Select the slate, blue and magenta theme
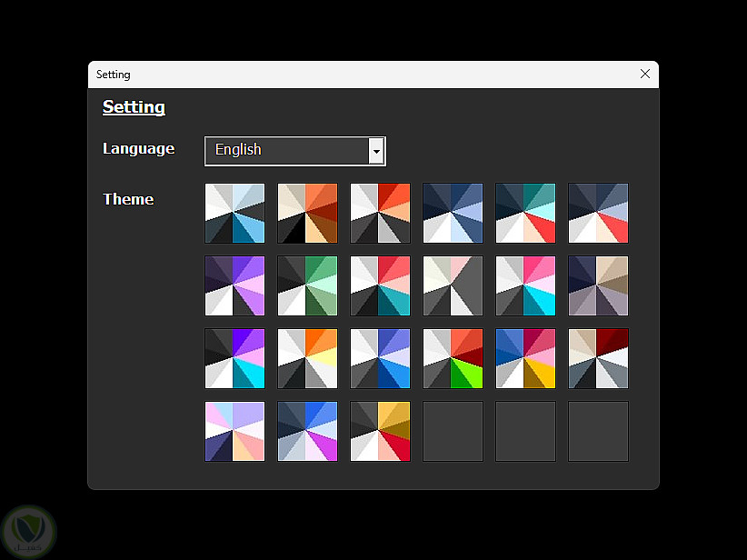Viewport: 747px width, 560px height. pos(307,431)
